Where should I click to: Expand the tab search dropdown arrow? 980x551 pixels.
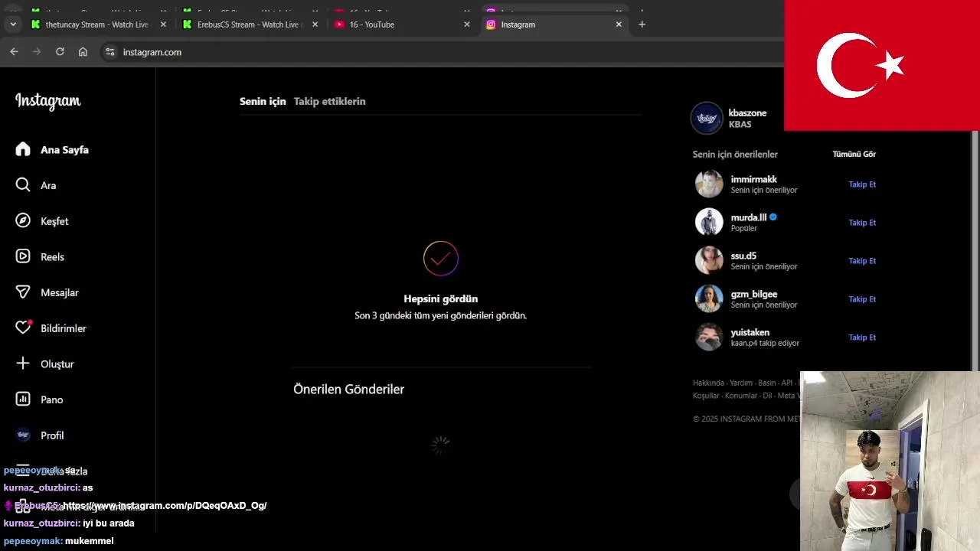pos(13,24)
